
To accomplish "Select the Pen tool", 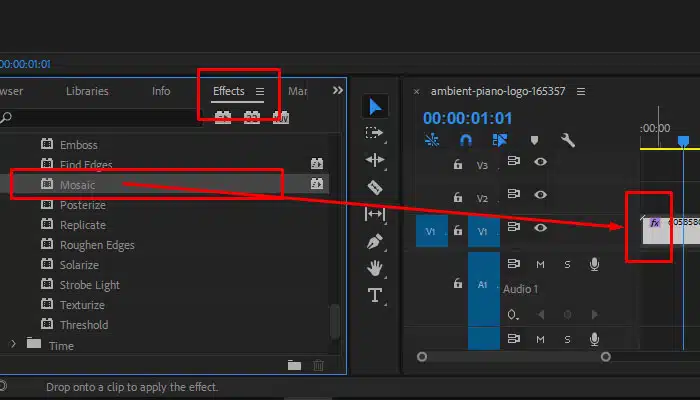I will 375,242.
